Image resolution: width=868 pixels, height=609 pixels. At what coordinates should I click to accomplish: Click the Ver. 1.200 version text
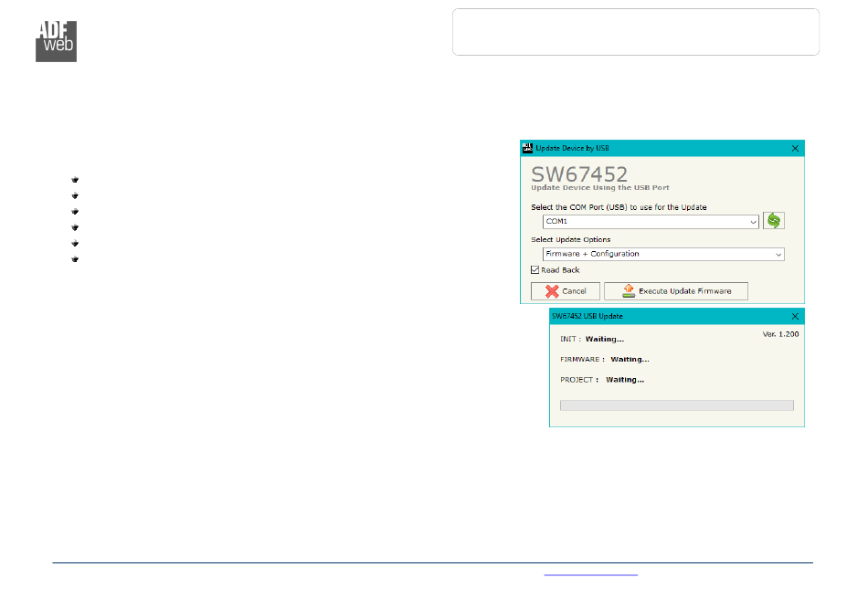780,334
